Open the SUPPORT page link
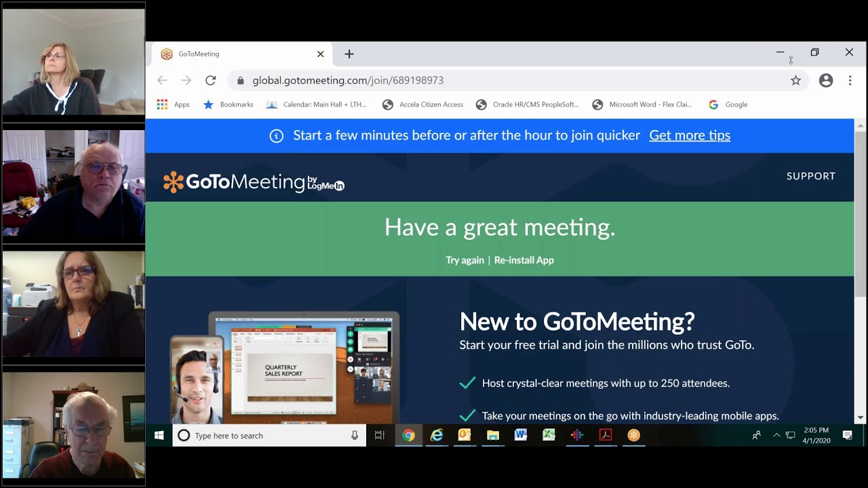The height and width of the screenshot is (488, 868). 811,176
